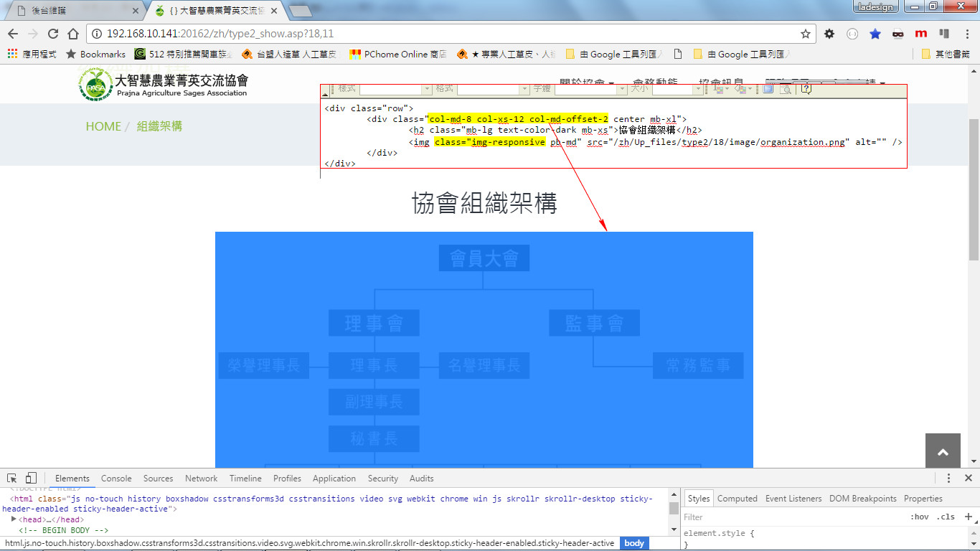Switch to the Console tab in DevTools
Image resolution: width=980 pixels, height=551 pixels.
(x=116, y=478)
